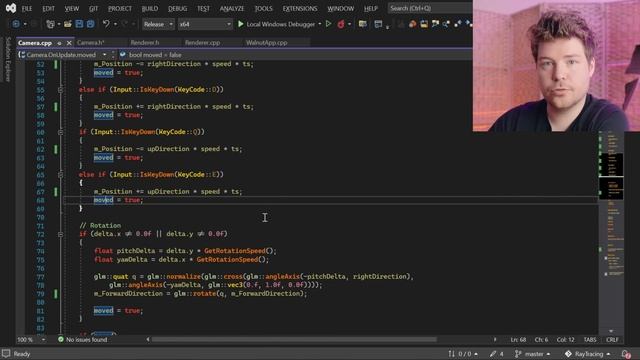Click the new project toolbar icon
The width and height of the screenshot is (640, 360).
pyautogui.click(x=50, y=24)
